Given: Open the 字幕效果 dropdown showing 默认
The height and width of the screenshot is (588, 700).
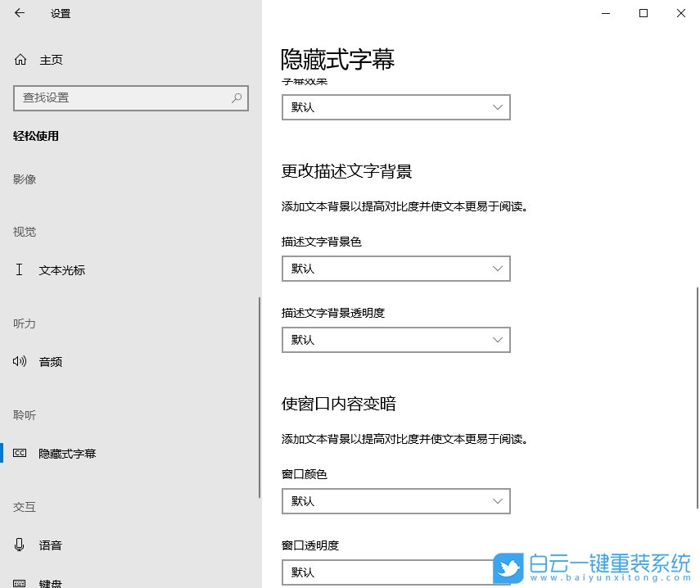Looking at the screenshot, I should [x=395, y=107].
